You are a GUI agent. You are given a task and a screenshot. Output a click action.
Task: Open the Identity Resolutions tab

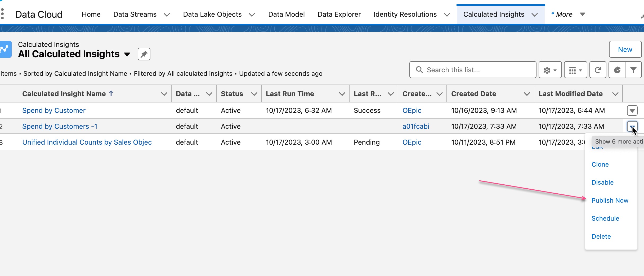click(405, 14)
